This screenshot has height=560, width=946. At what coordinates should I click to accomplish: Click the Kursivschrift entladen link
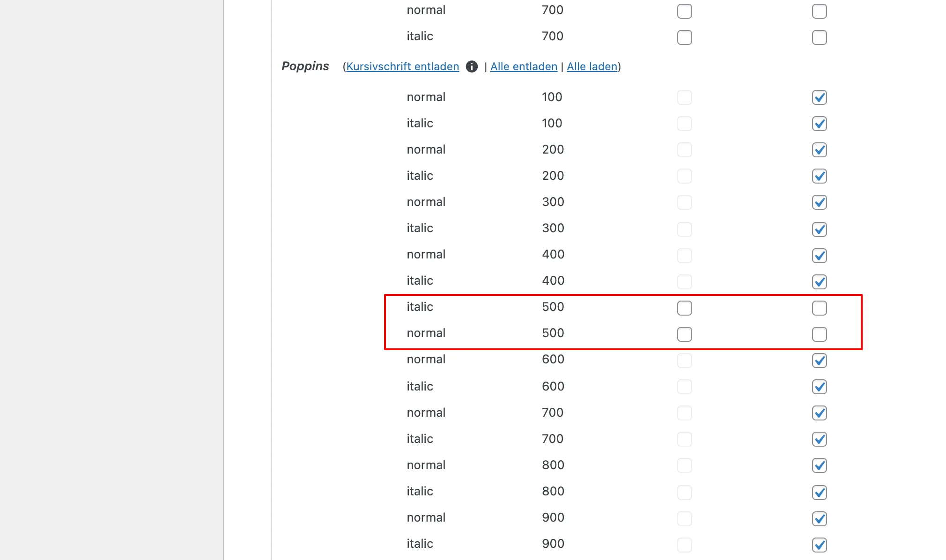pyautogui.click(x=402, y=66)
